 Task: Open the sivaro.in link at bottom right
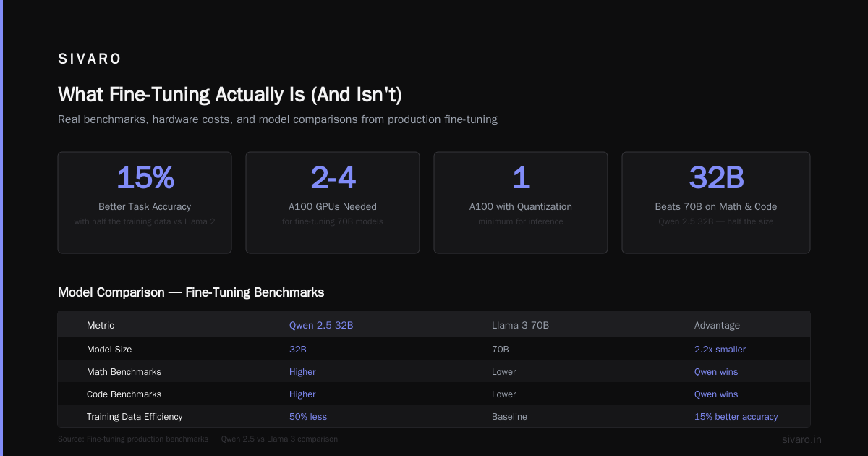802,439
